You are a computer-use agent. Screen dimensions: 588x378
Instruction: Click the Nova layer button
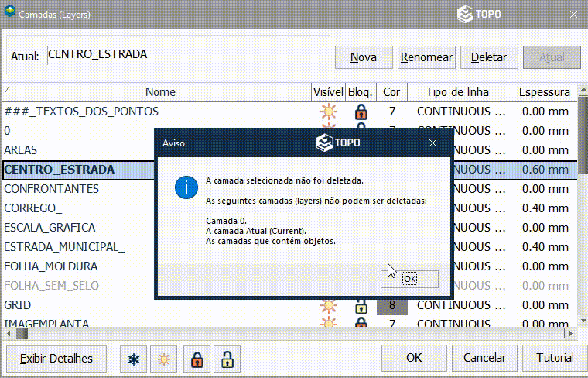tap(364, 57)
